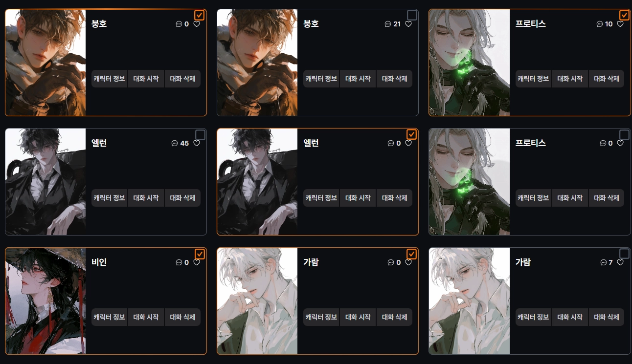Viewport: 632px width, 364px height.
Task: Click chat bubble icon on 붕호 card with 21
Action: tap(388, 24)
